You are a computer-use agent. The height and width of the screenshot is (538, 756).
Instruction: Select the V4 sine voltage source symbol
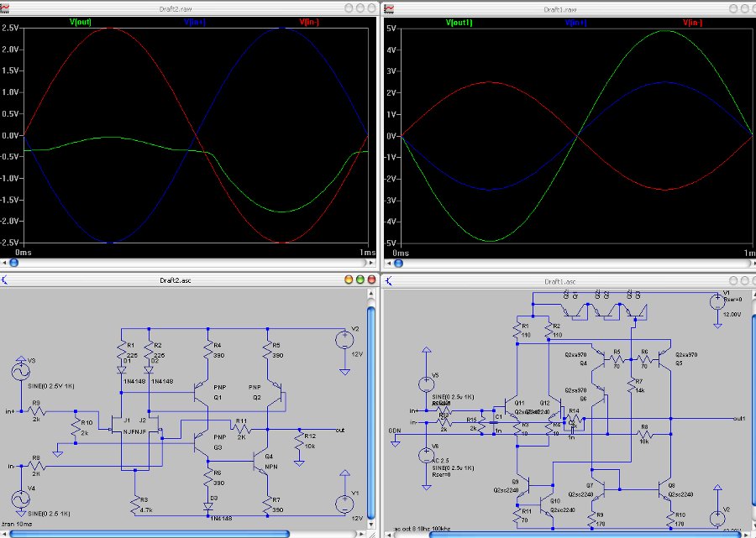point(21,499)
